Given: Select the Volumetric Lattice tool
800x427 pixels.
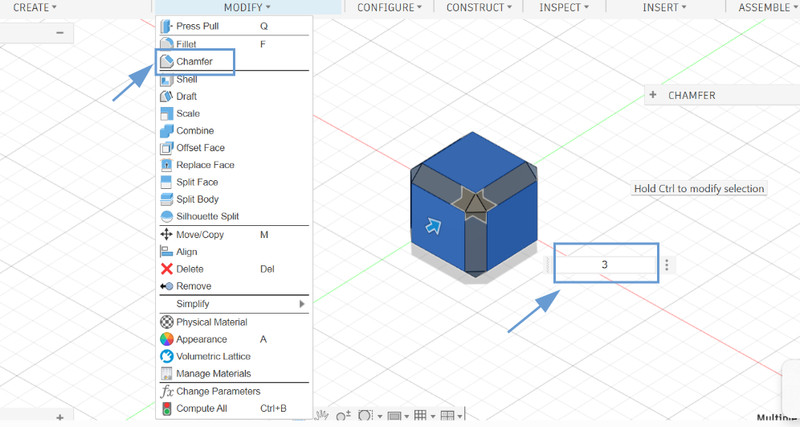Looking at the screenshot, I should (234, 357).
